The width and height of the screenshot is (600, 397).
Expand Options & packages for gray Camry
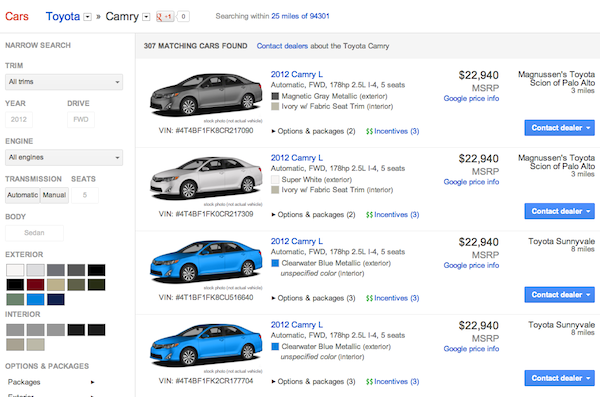(x=313, y=131)
